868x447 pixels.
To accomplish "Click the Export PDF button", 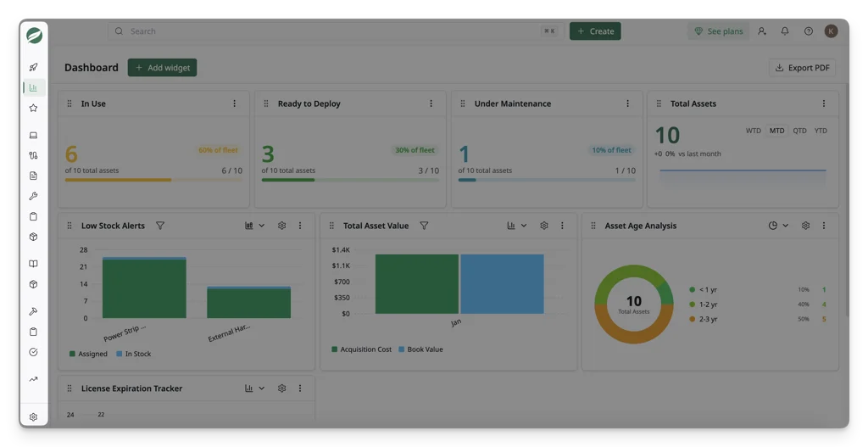I will pos(802,68).
